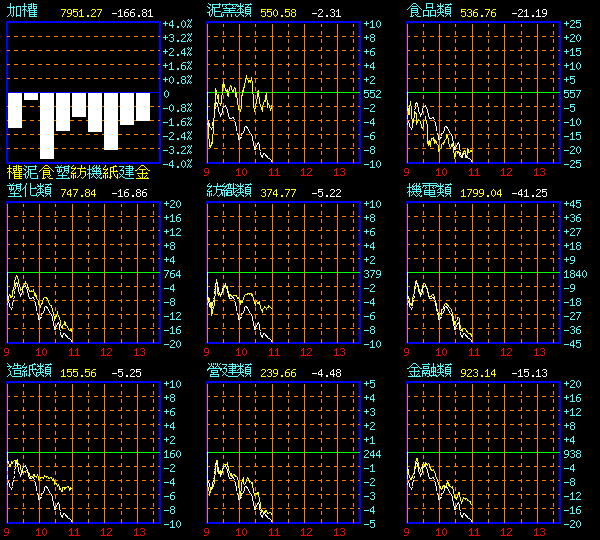
Task: Click the 紡織類 chart plot area
Action: click(284, 272)
